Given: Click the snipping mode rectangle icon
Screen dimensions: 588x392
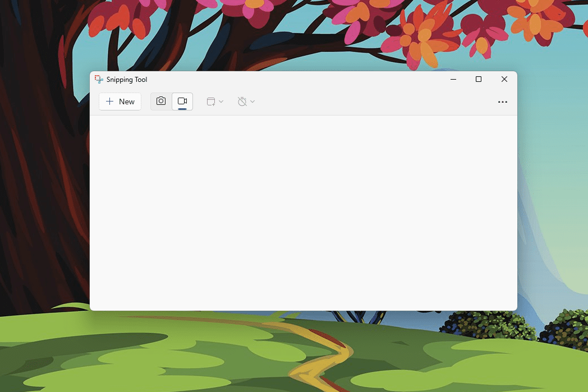Looking at the screenshot, I should (211, 102).
